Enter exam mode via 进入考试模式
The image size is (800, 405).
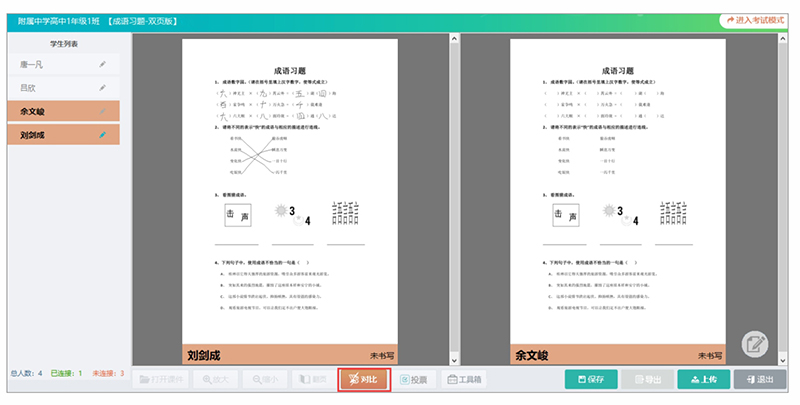757,20
